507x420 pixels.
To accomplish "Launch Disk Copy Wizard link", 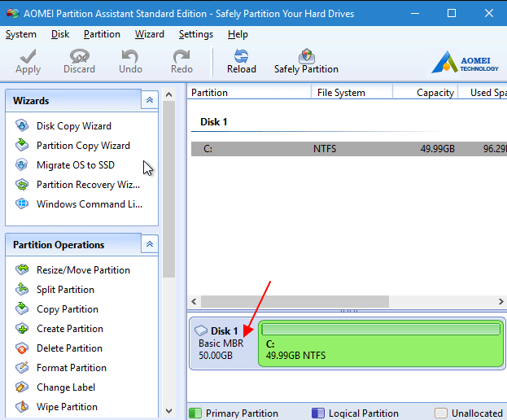I will coord(74,126).
